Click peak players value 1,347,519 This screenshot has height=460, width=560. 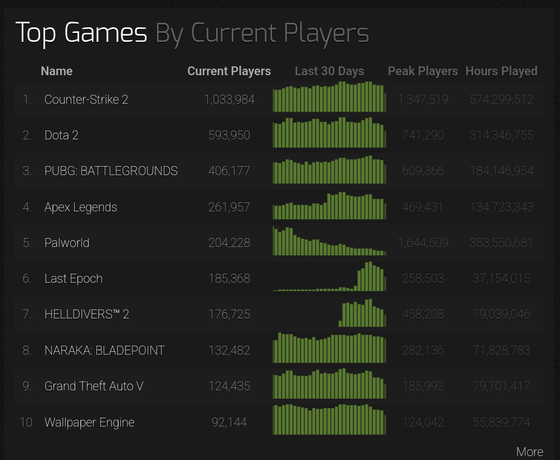click(423, 100)
